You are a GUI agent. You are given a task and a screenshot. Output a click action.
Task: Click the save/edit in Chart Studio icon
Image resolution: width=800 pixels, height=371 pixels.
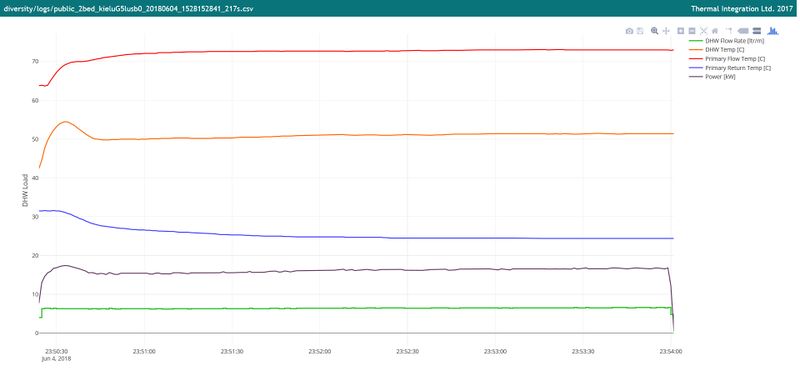pos(640,31)
